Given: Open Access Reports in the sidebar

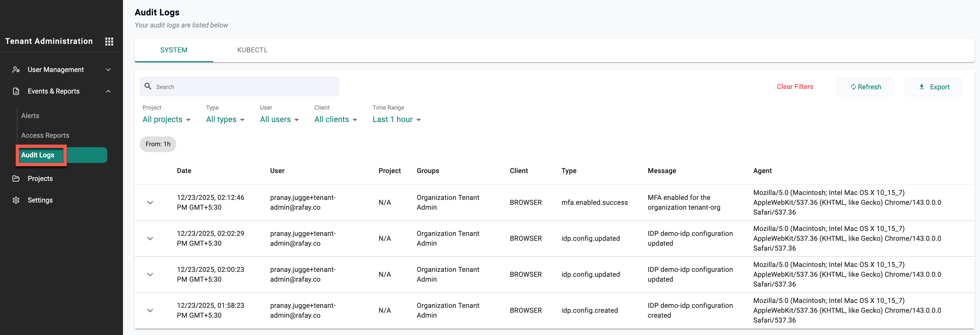Looking at the screenshot, I should click(45, 135).
